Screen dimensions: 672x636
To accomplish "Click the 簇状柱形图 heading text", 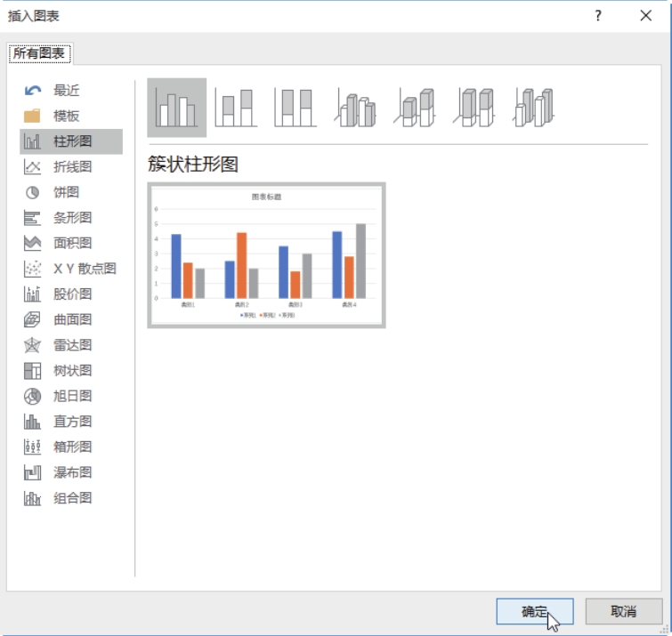I will point(193,164).
